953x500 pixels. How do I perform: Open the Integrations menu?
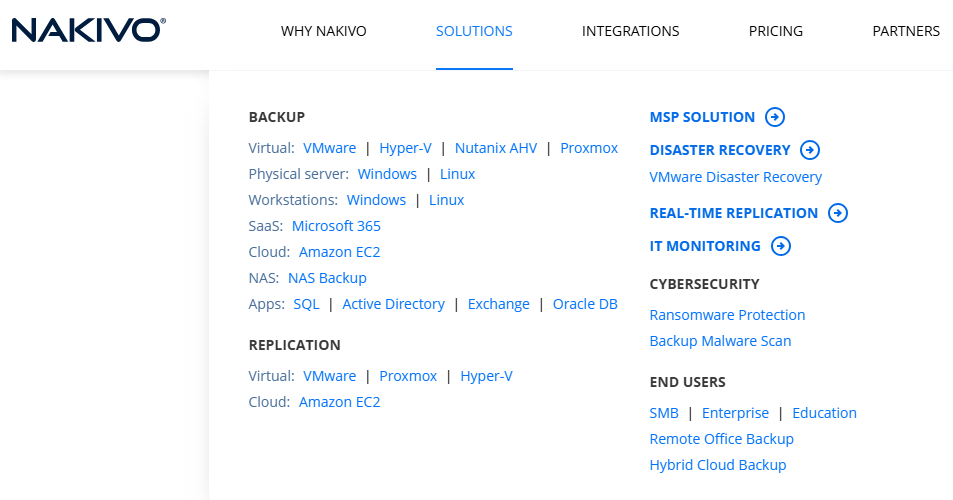(x=630, y=31)
